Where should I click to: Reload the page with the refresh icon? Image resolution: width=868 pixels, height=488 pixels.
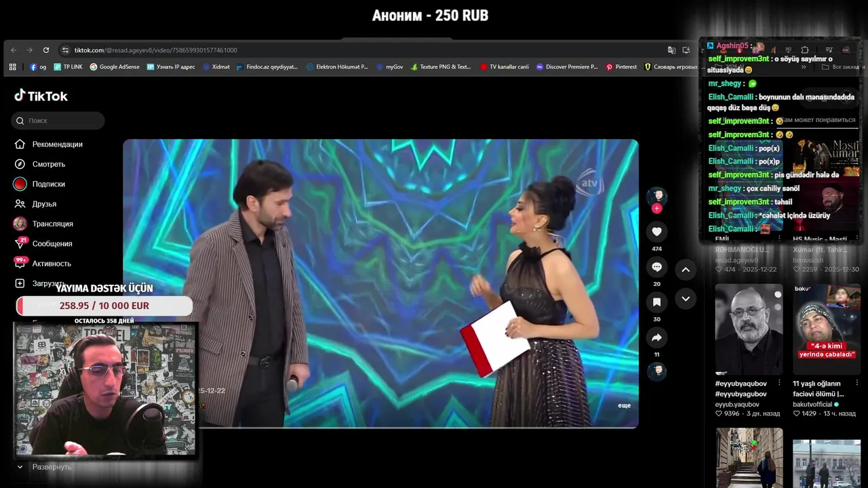click(x=46, y=50)
